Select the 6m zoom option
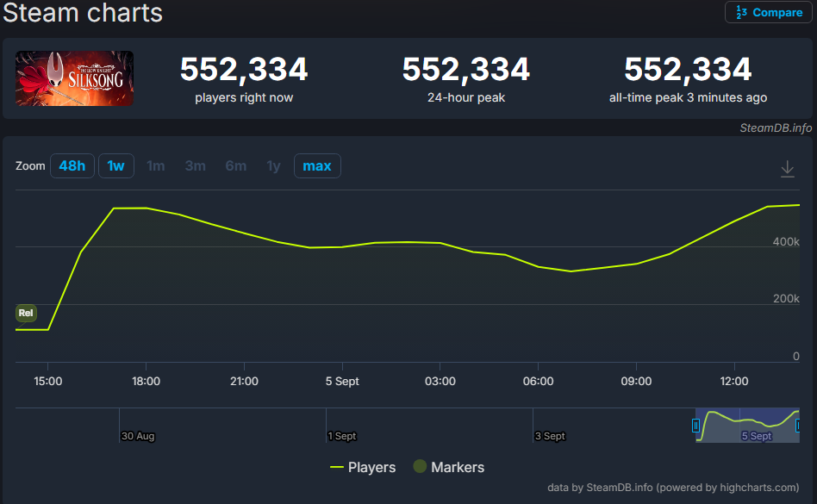This screenshot has height=504, width=817. coord(236,166)
